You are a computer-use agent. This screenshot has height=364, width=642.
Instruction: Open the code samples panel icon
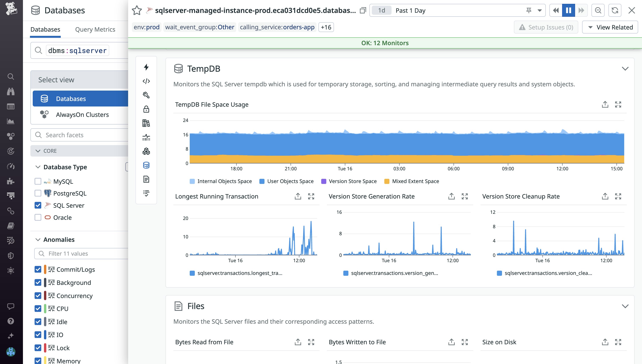point(146,81)
